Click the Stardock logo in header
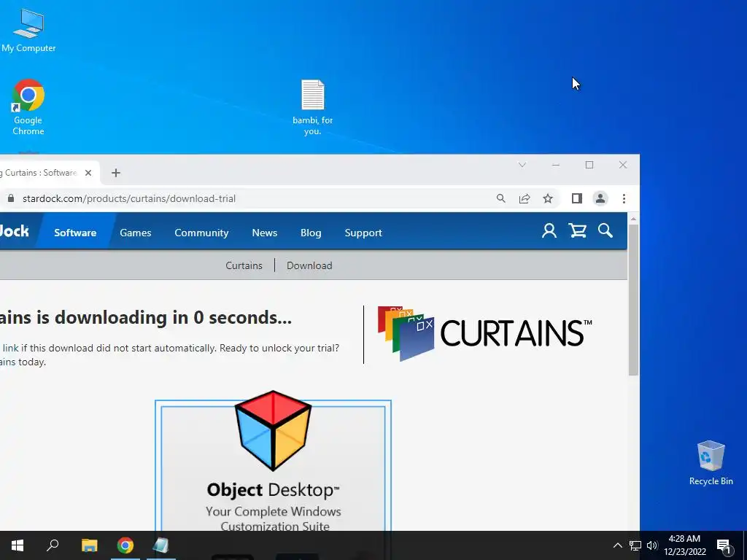747x560 pixels. pos(15,231)
